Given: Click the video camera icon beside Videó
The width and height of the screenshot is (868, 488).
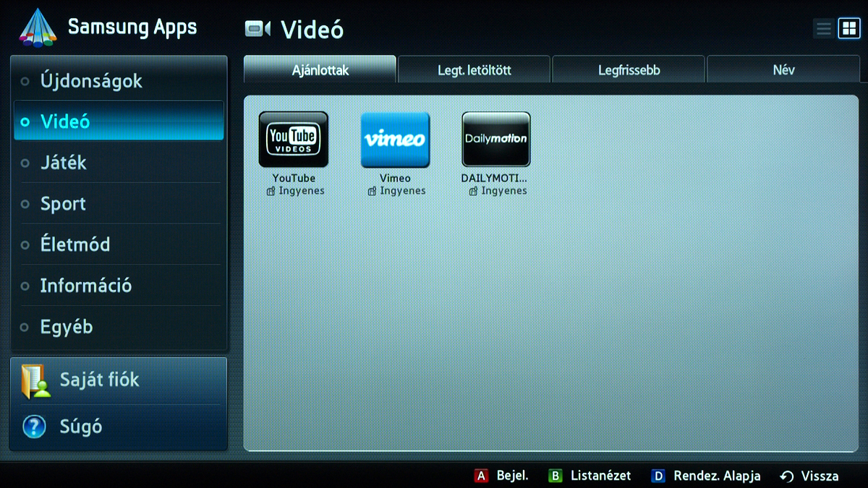Looking at the screenshot, I should pyautogui.click(x=258, y=29).
